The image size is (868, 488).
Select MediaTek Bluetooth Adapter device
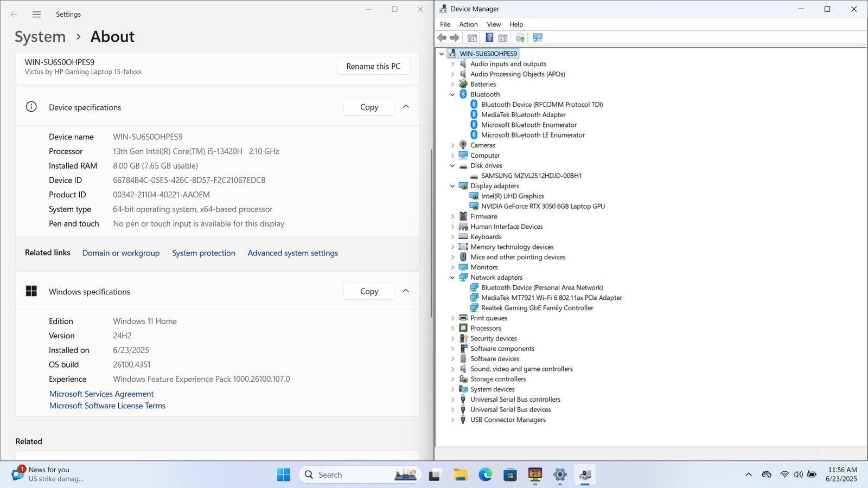523,115
